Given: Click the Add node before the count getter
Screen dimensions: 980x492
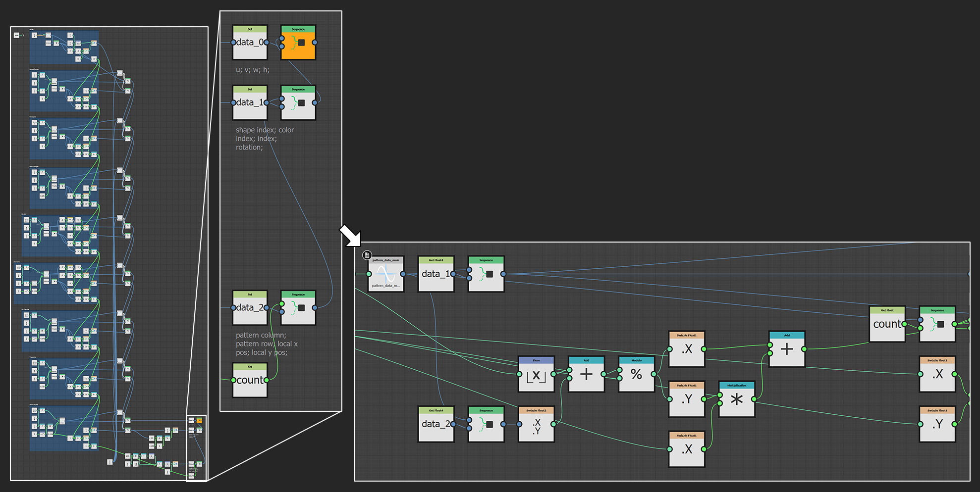Looking at the screenshot, I should 787,350.
